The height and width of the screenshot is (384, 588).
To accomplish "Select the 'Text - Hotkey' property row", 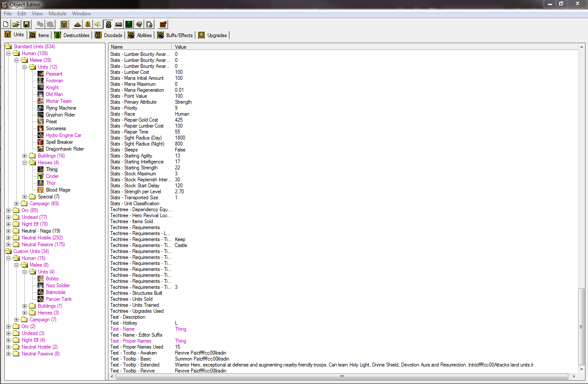I will click(x=343, y=323).
